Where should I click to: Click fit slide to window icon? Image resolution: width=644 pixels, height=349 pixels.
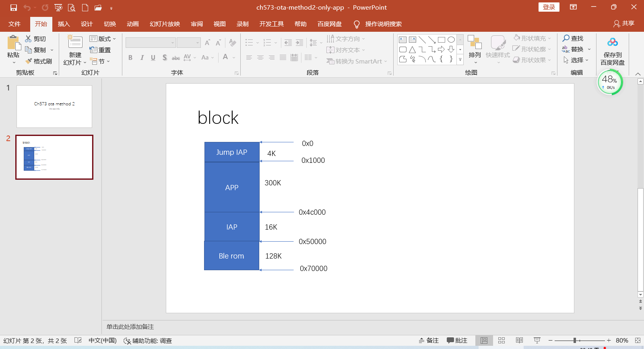click(638, 341)
